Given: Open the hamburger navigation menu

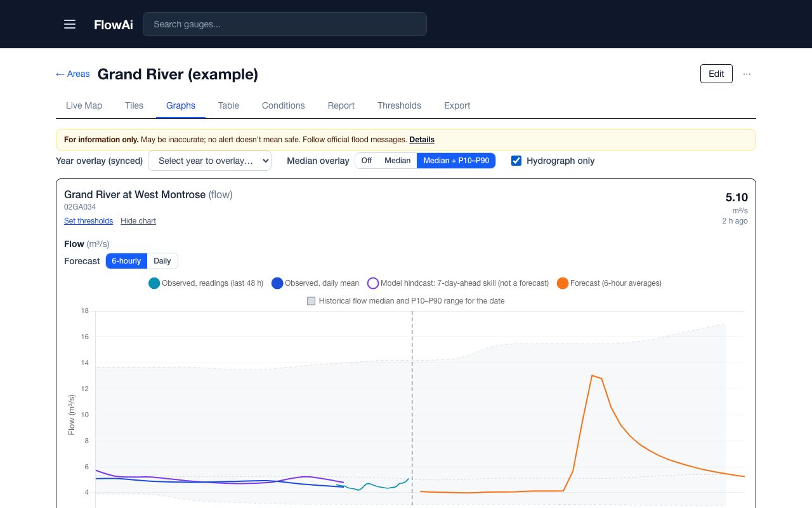Looking at the screenshot, I should (x=70, y=24).
